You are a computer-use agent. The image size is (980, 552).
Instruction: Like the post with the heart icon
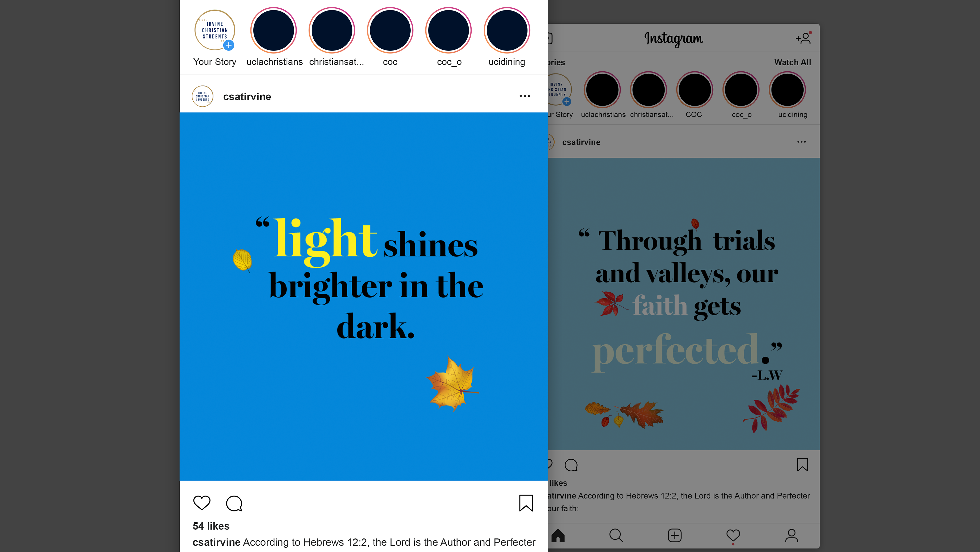click(202, 503)
